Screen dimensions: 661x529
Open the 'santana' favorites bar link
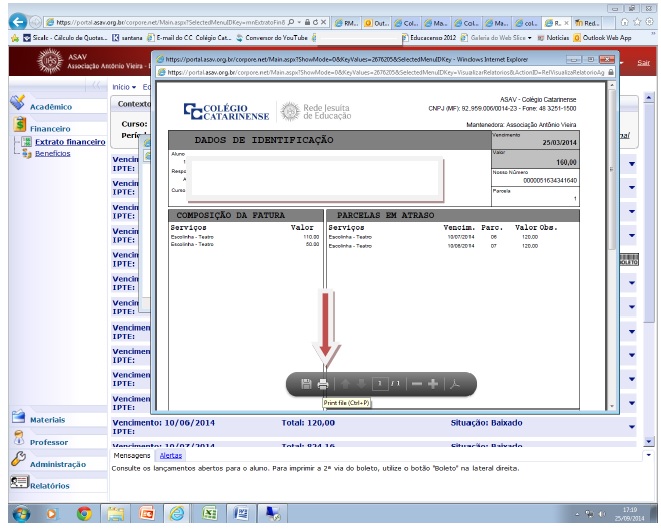127,38
